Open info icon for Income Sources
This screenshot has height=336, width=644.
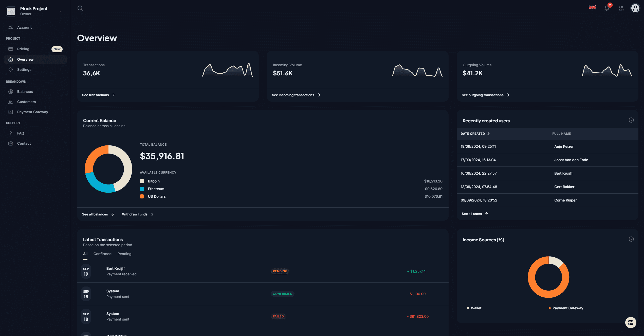click(x=631, y=239)
